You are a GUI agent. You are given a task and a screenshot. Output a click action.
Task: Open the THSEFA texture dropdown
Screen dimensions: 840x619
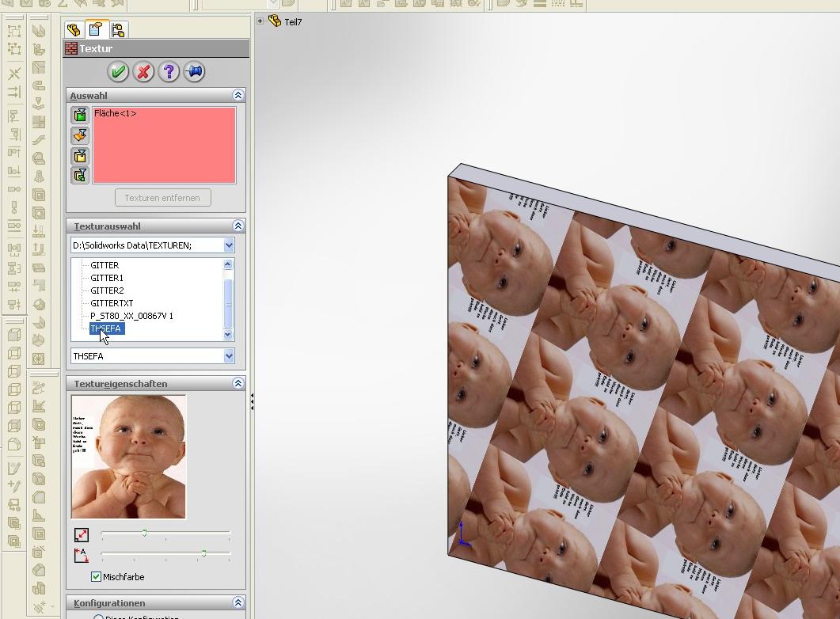pos(229,356)
